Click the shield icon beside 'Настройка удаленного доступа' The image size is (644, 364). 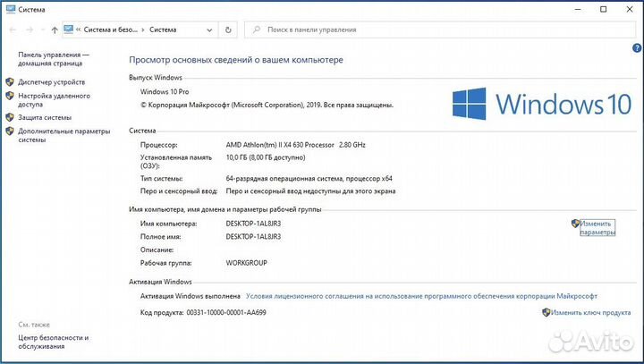click(x=10, y=96)
